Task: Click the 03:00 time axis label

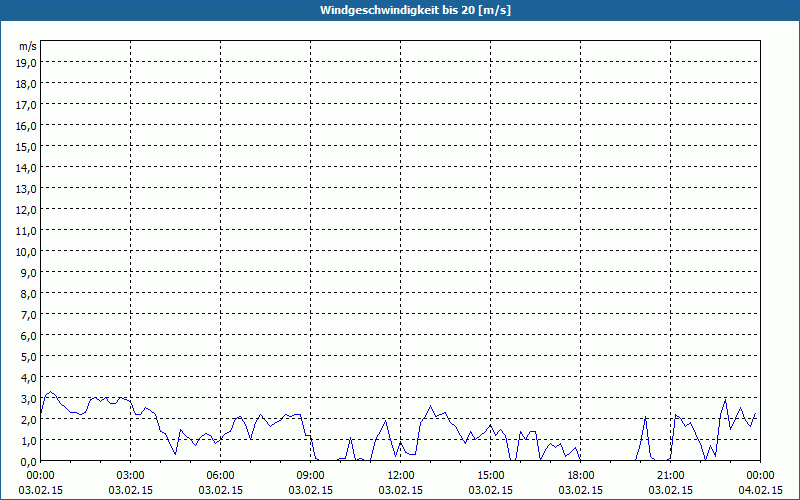Action: tap(131, 476)
